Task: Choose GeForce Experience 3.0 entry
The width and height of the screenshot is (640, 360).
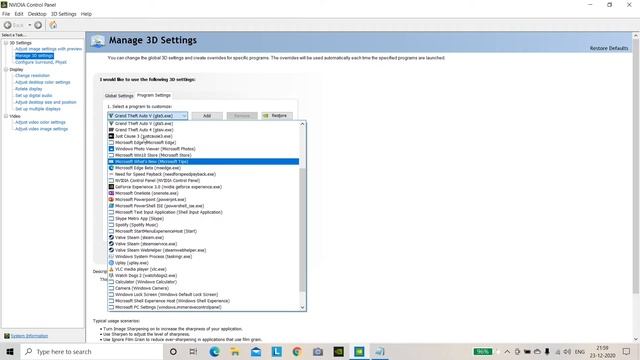Action: point(203,187)
